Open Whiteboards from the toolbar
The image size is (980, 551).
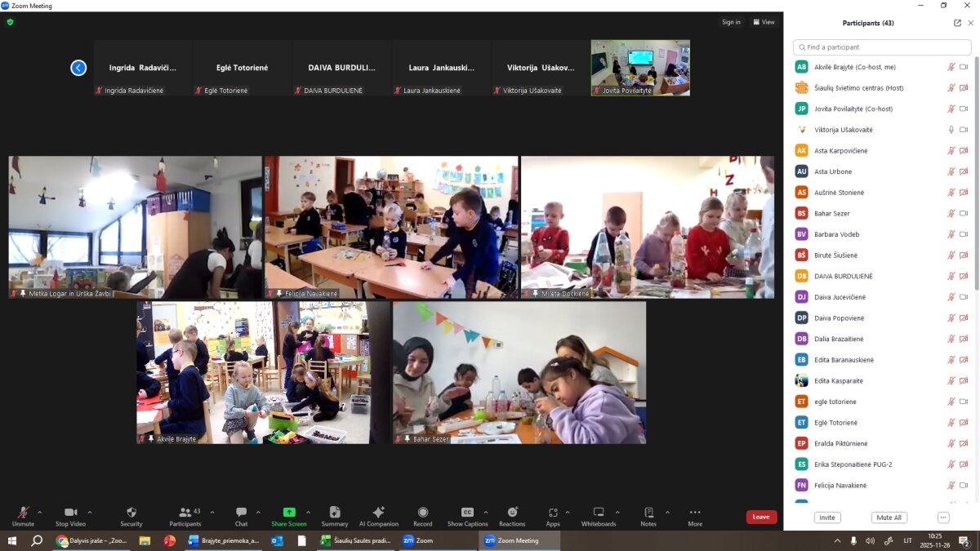click(599, 513)
